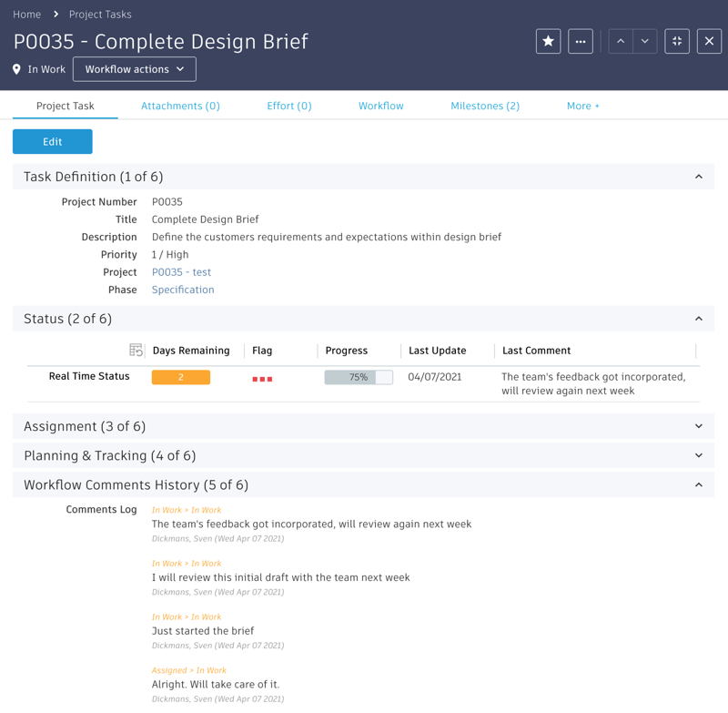Viewport: 728px width, 713px height.
Task: Collapse the Task Definition section
Action: 699,177
